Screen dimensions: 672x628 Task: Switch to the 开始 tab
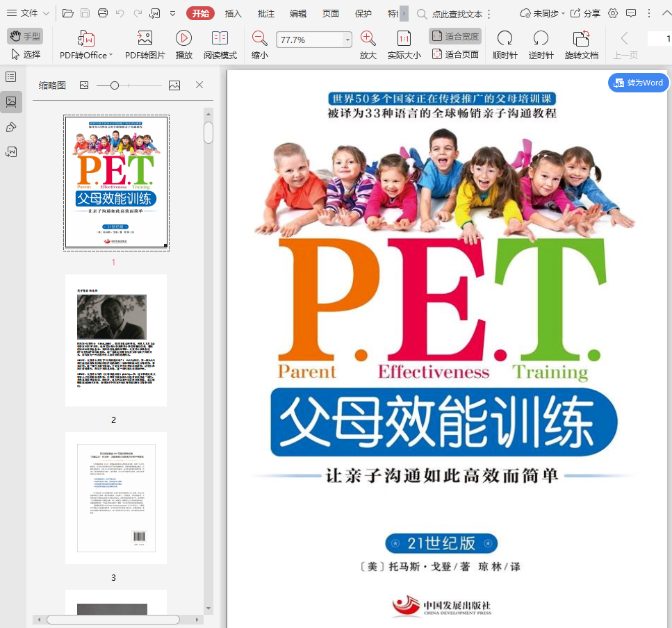tap(201, 14)
